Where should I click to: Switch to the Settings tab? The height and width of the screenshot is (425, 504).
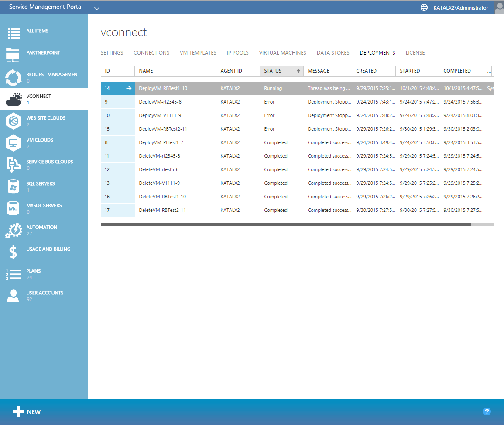click(x=112, y=53)
